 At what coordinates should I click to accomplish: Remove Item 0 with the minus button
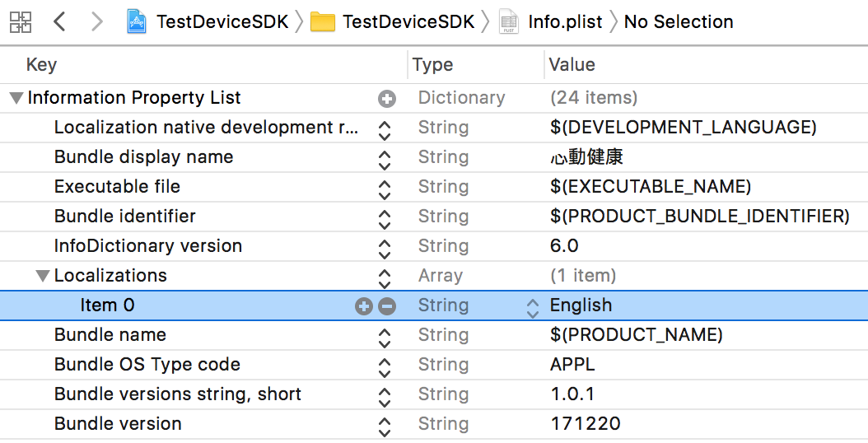click(387, 306)
